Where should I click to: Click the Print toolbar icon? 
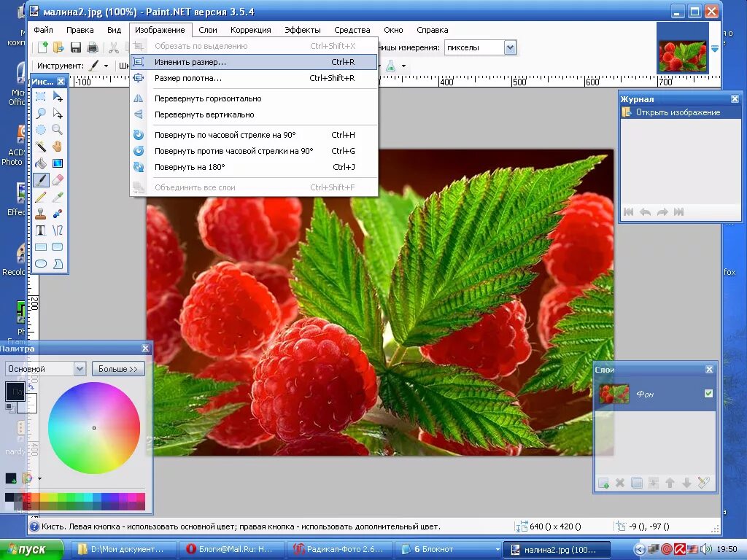coord(93,47)
